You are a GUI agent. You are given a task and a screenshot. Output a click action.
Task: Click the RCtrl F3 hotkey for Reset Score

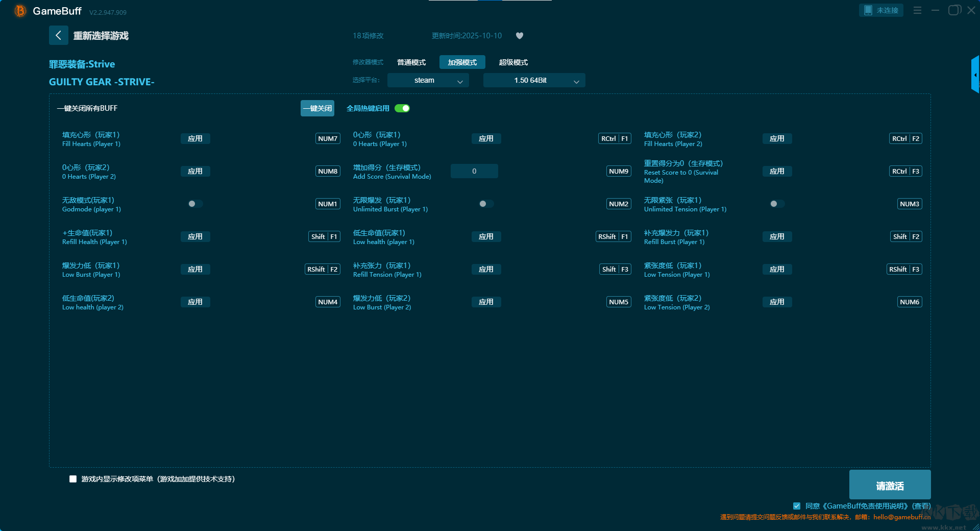pos(905,171)
